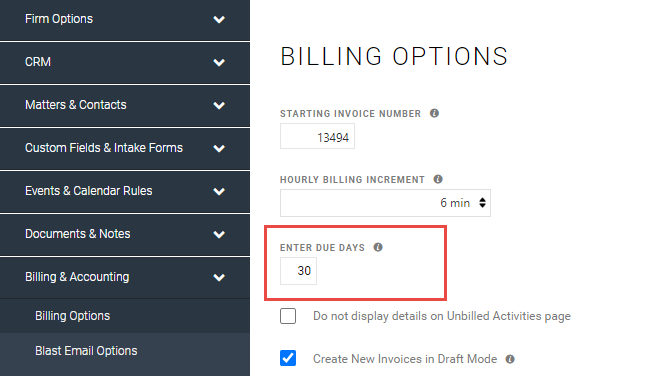Expand Events & Calendar Rules chevron

coord(219,191)
